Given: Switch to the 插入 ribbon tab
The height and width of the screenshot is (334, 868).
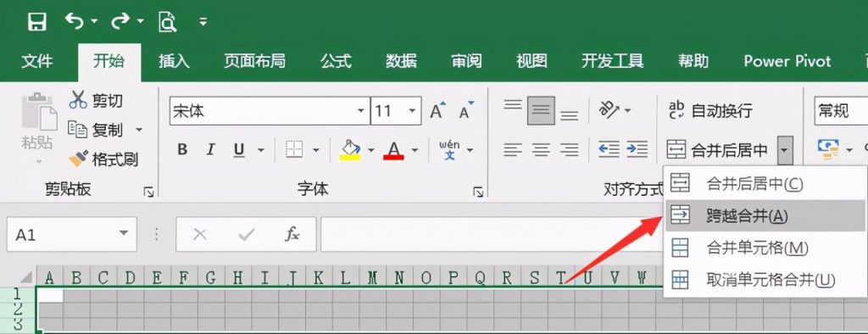Looking at the screenshot, I should point(174,61).
